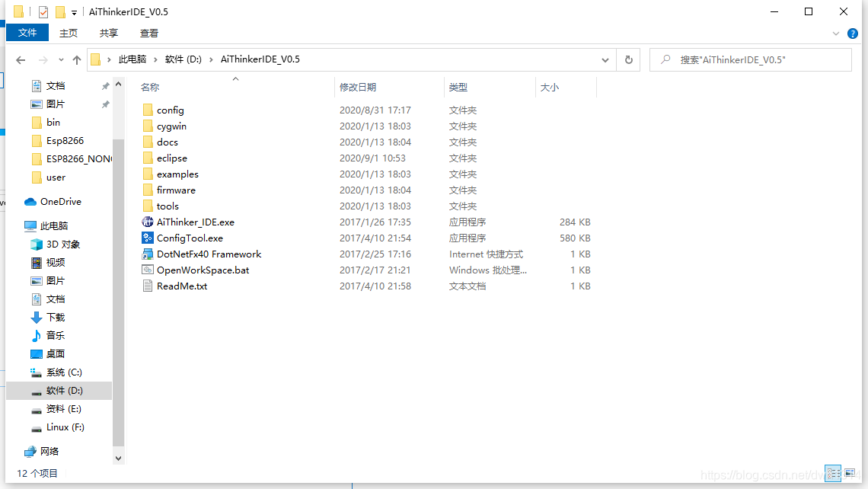Image resolution: width=868 pixels, height=489 pixels.
Task: Click navigation pane scroll up arrow
Action: coord(118,85)
